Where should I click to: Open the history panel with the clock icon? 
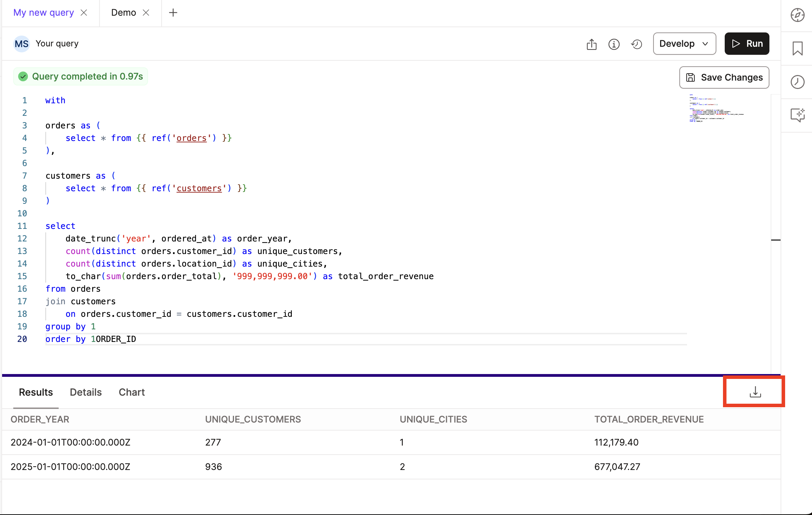click(798, 82)
